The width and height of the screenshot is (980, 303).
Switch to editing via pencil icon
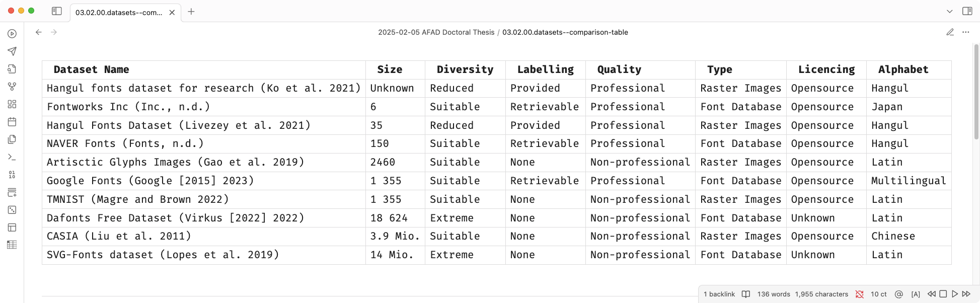[950, 32]
